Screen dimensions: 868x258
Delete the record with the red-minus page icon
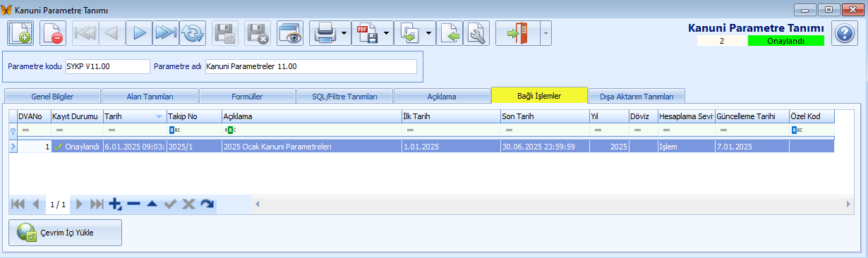52,33
